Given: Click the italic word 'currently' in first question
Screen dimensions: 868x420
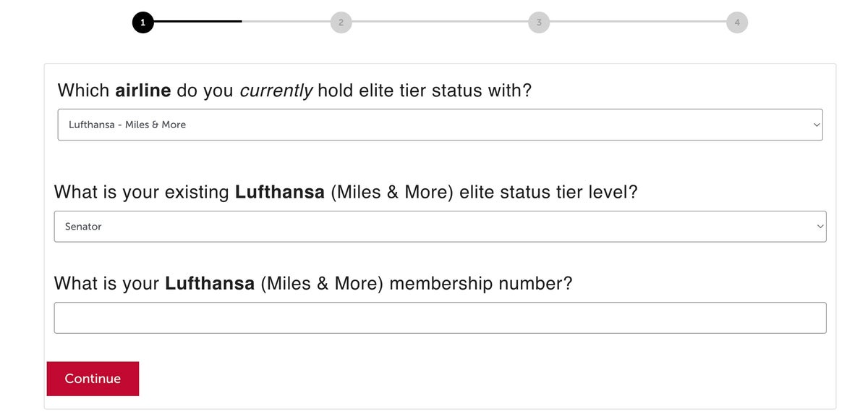Looking at the screenshot, I should [x=276, y=91].
